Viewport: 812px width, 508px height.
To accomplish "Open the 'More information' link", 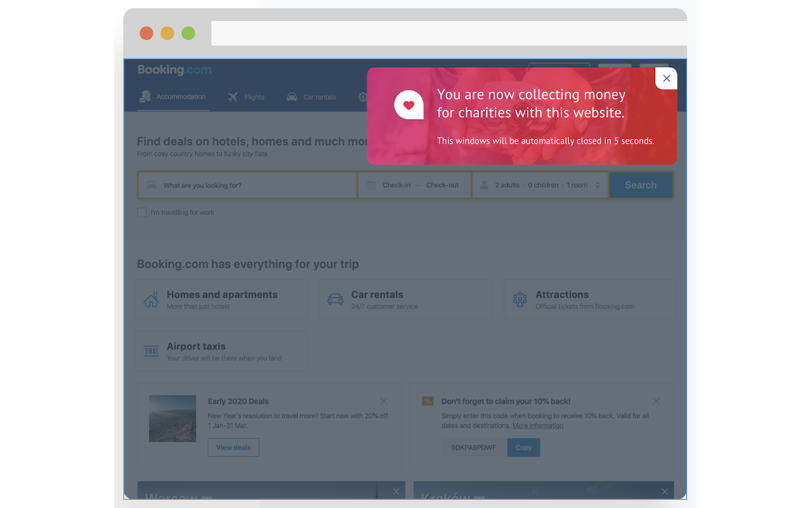I will (x=538, y=425).
